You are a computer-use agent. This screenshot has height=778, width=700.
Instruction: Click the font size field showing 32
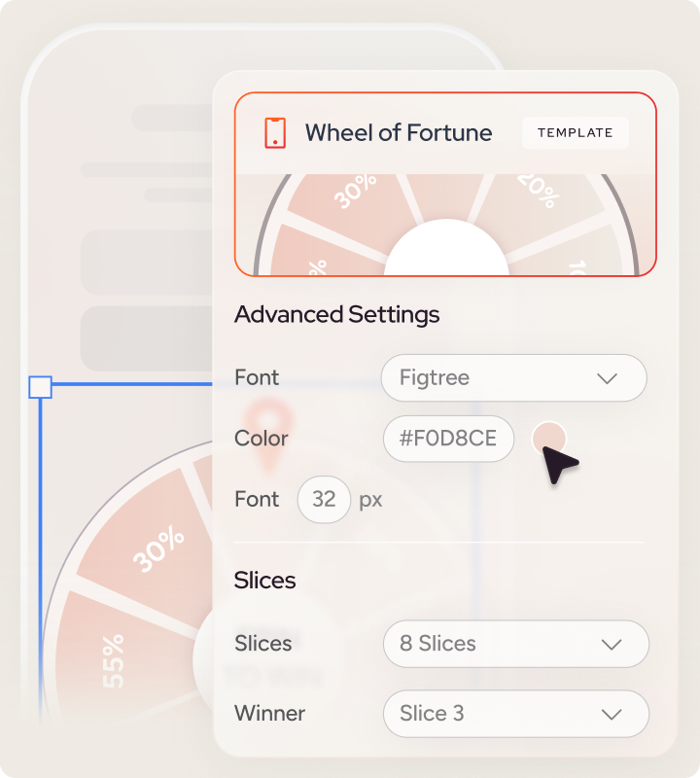(x=324, y=500)
